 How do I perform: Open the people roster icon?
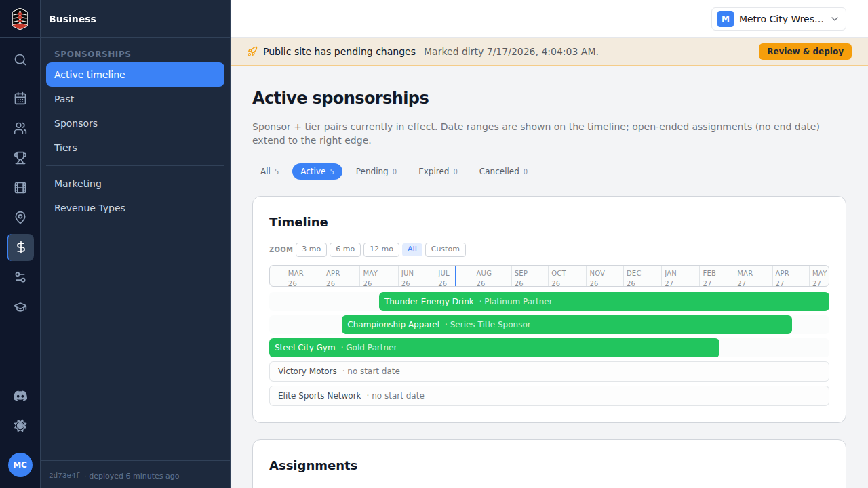coord(20,128)
